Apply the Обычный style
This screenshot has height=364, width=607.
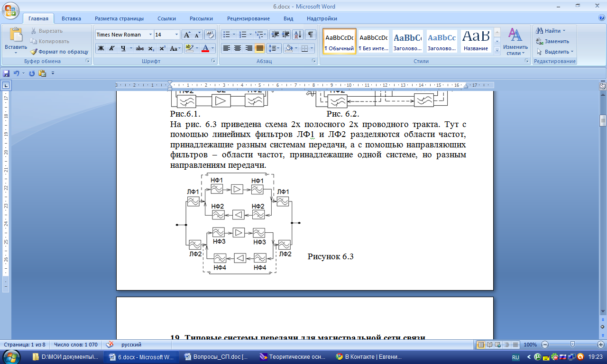(340, 42)
